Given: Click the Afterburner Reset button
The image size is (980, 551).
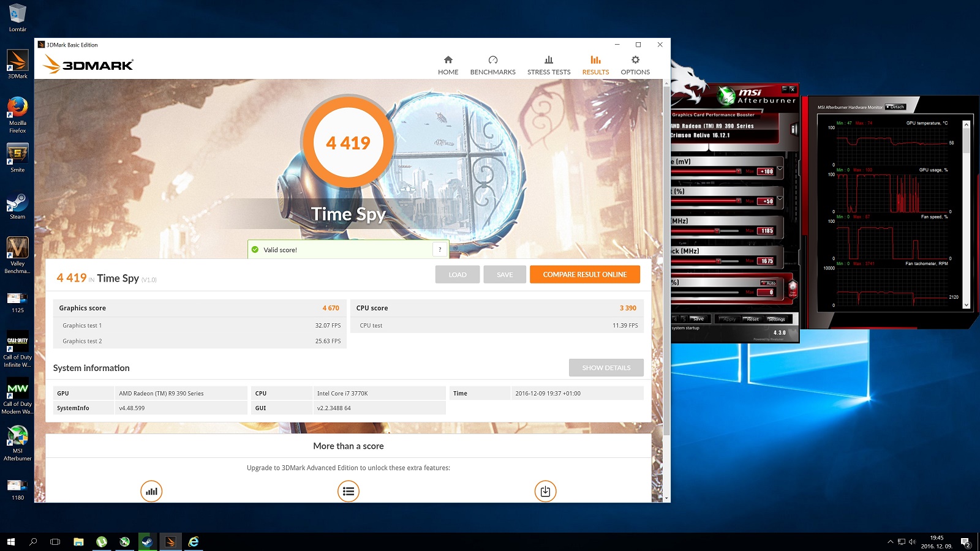Looking at the screenshot, I should (753, 319).
